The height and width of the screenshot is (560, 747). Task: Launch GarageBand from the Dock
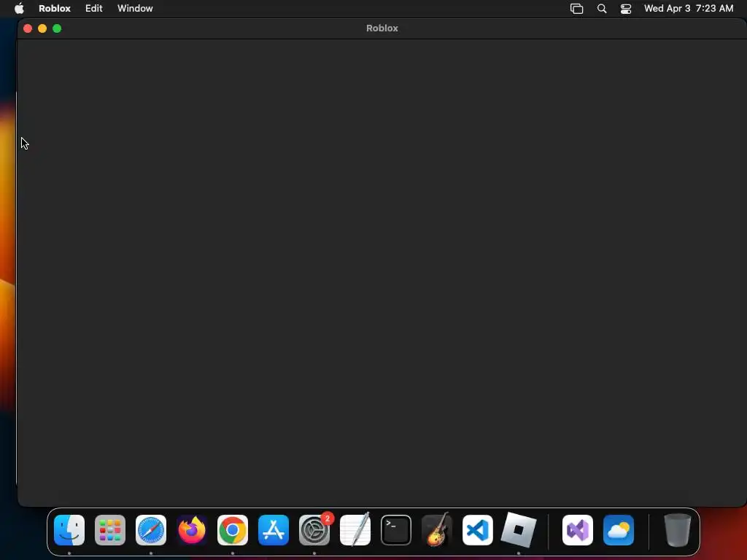437,530
